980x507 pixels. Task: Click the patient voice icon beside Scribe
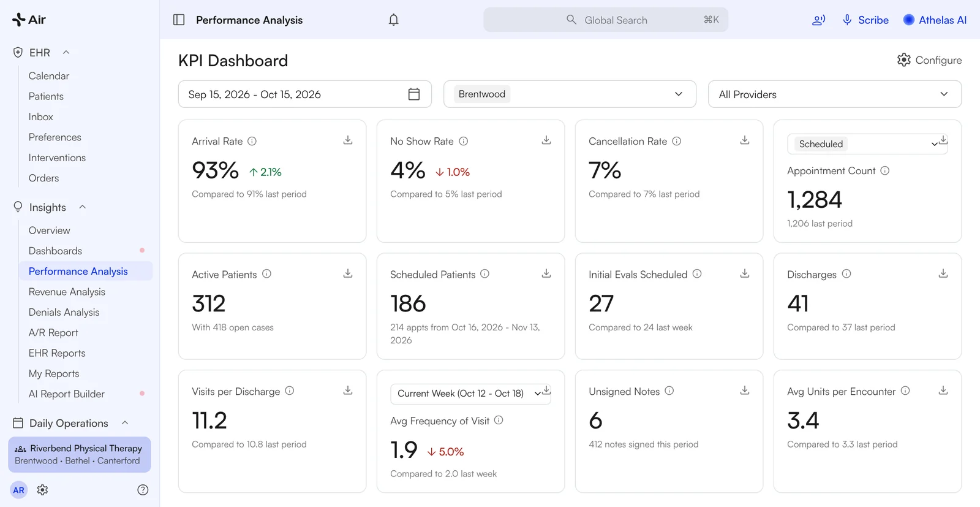click(818, 20)
